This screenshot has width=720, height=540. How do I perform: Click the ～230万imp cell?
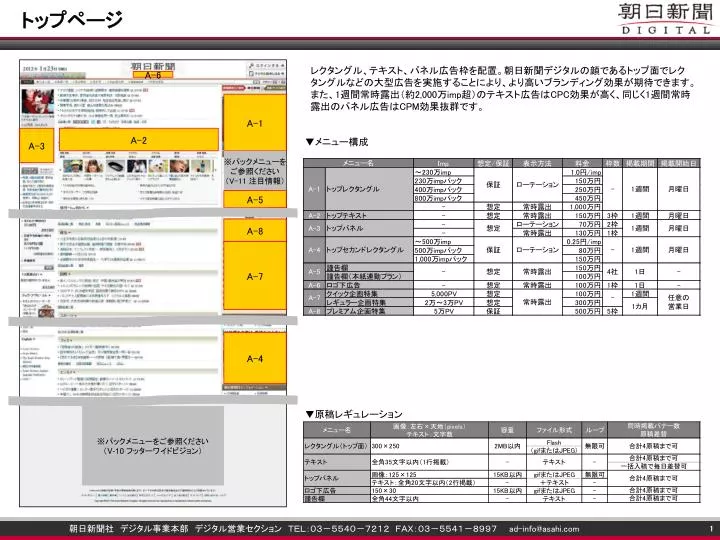(x=444, y=172)
